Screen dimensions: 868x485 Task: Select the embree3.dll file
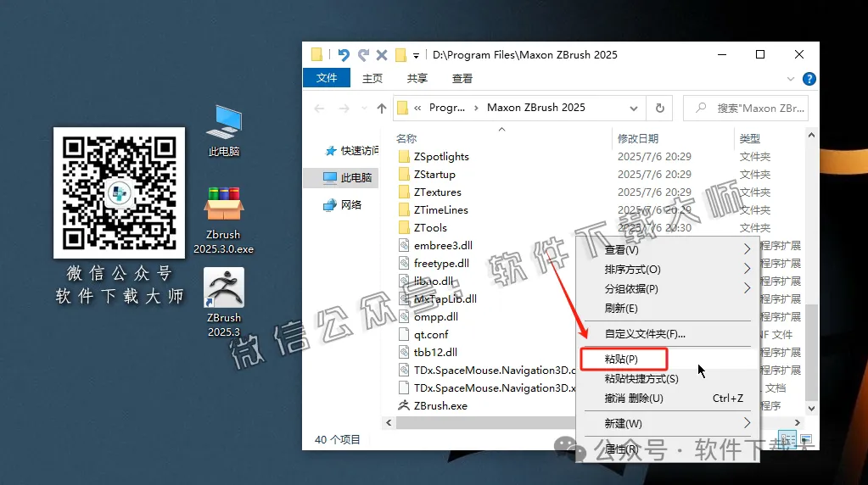click(443, 246)
